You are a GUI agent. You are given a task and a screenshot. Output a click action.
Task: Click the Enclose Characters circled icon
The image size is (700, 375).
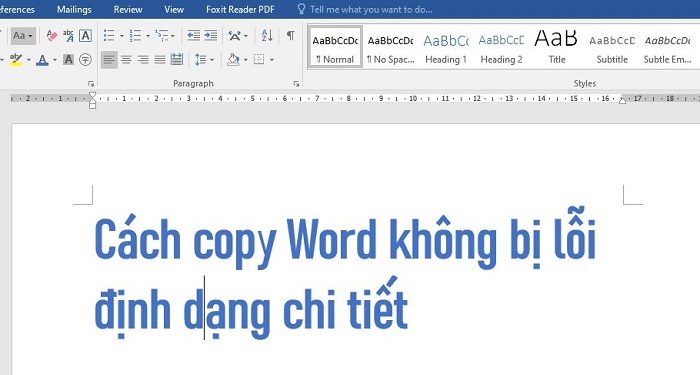click(85, 59)
